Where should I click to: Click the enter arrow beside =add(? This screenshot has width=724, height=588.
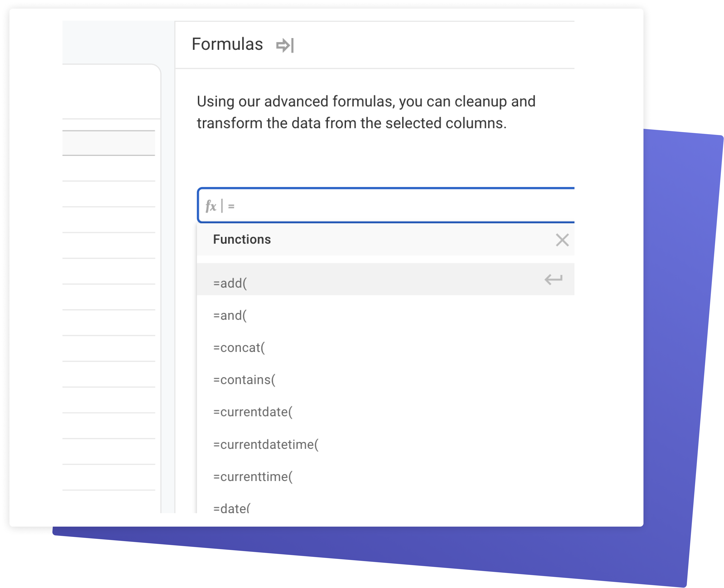click(x=554, y=279)
